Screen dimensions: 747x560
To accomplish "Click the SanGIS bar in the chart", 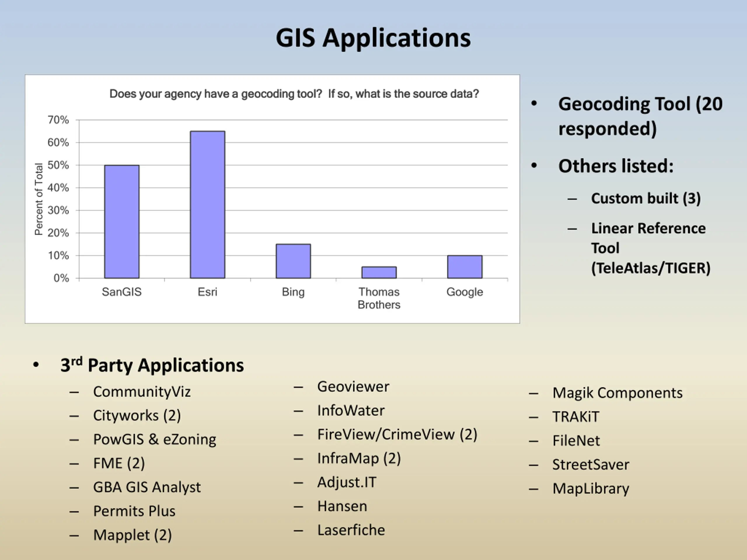I will tap(122, 222).
